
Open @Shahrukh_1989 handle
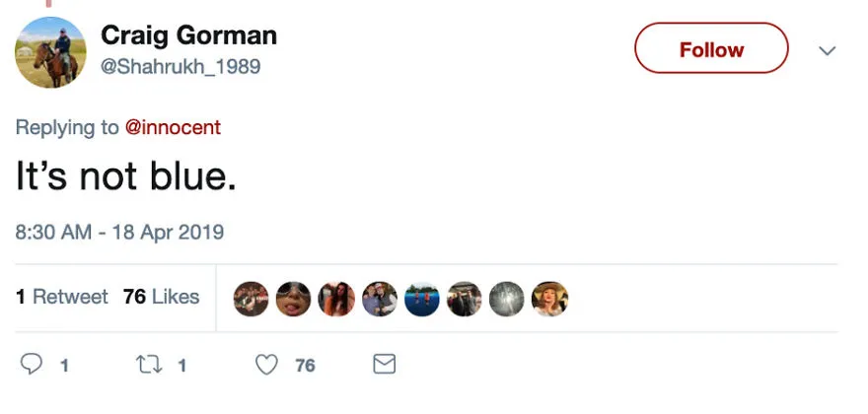pos(181,67)
